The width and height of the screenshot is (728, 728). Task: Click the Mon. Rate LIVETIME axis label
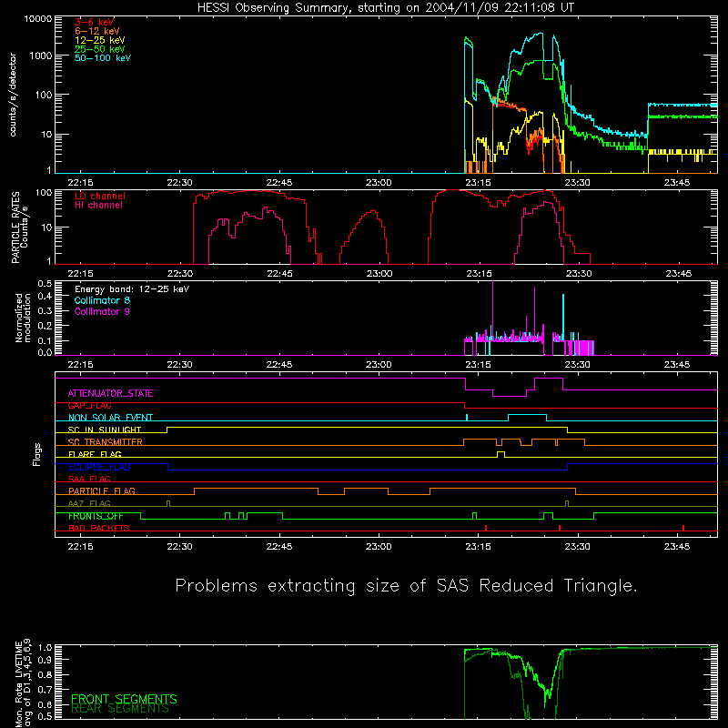click(23, 683)
